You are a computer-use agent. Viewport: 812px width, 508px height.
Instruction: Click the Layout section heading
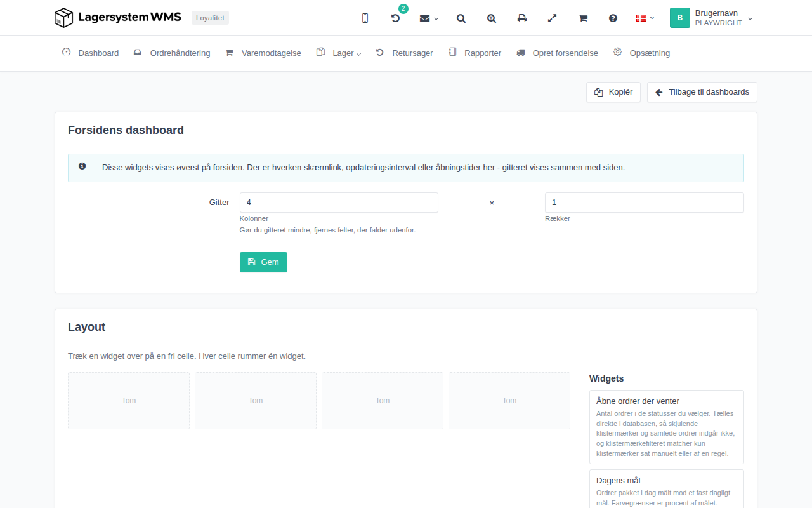coord(86,327)
